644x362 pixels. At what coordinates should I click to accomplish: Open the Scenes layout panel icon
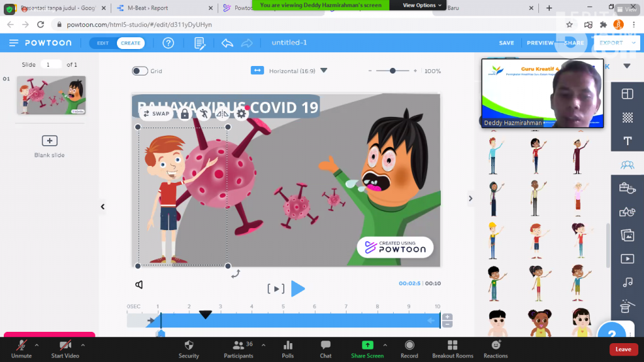[x=627, y=94]
